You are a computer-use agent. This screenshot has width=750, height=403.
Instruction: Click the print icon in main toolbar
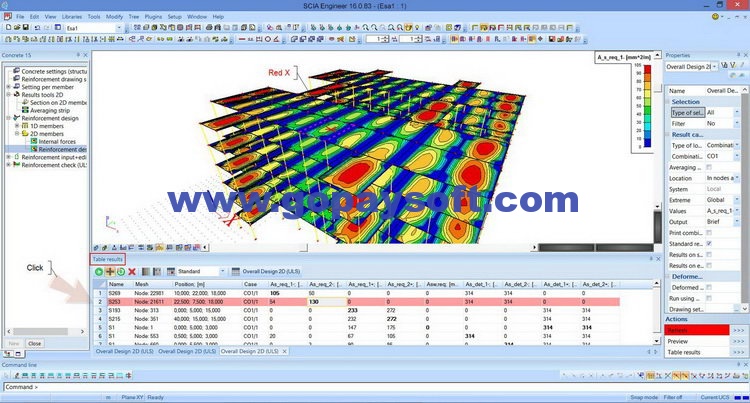[x=210, y=28]
